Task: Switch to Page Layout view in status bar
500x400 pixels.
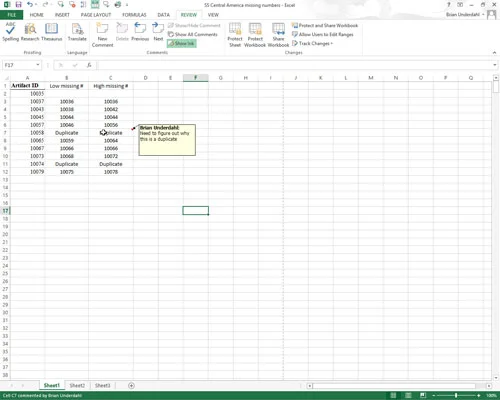Action: (408, 395)
